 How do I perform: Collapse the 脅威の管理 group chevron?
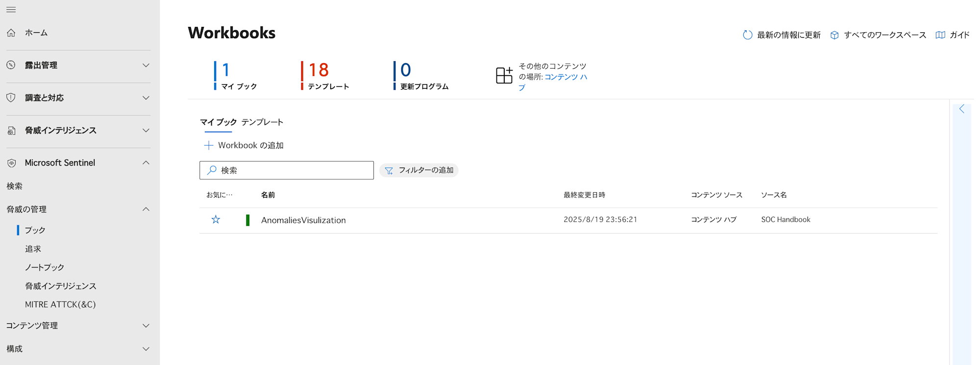click(146, 209)
